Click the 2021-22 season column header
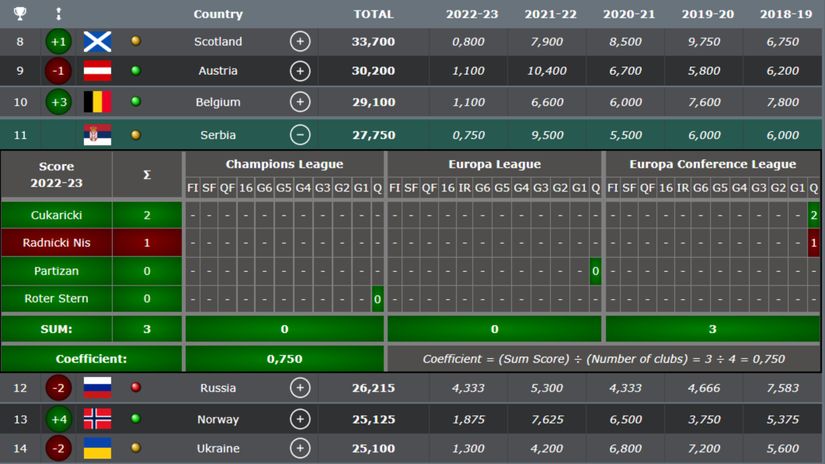Image resolution: width=825 pixels, height=464 pixels. pyautogui.click(x=550, y=14)
